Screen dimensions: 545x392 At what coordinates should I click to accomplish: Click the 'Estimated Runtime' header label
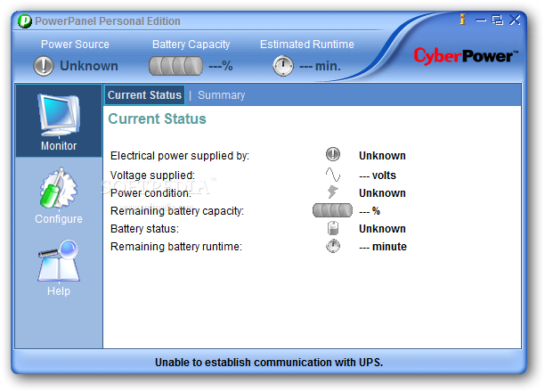(307, 45)
